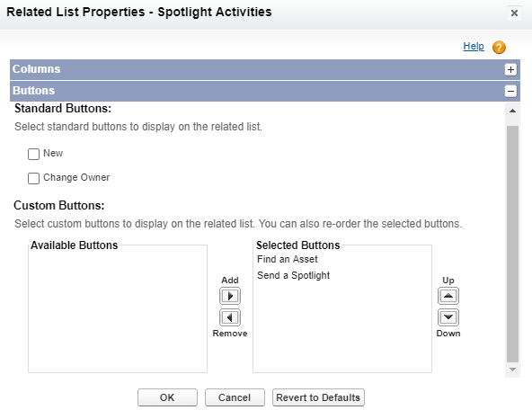
Task: Check the Change Owner checkbox
Action: [33, 178]
